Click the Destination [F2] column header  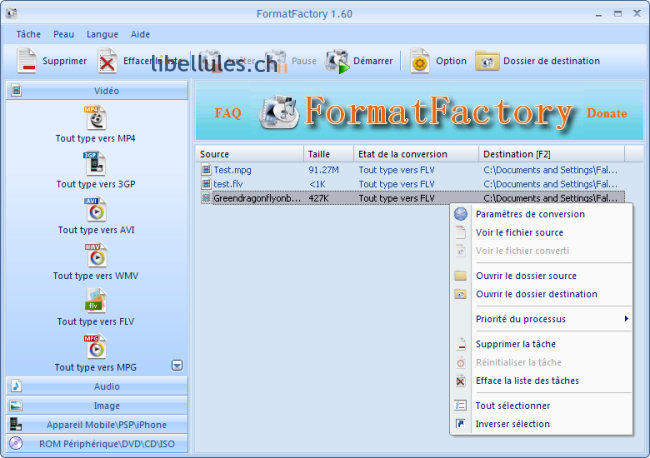click(x=551, y=154)
